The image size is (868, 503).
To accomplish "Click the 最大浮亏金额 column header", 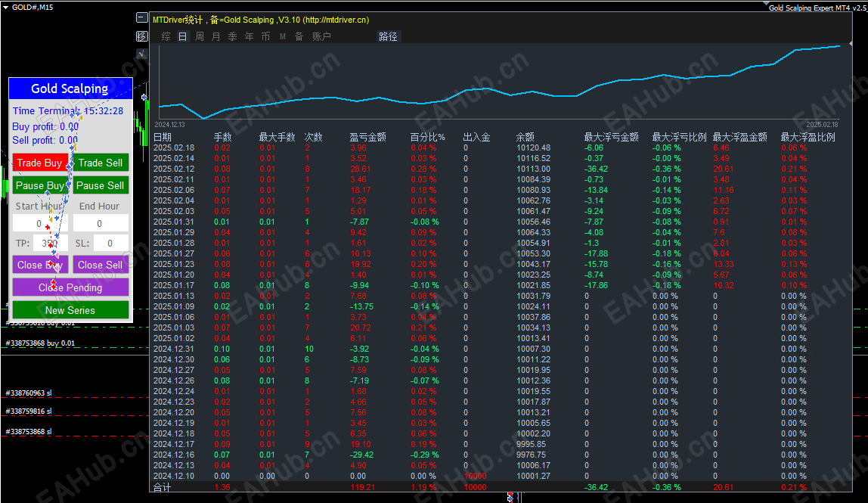I will [612, 137].
